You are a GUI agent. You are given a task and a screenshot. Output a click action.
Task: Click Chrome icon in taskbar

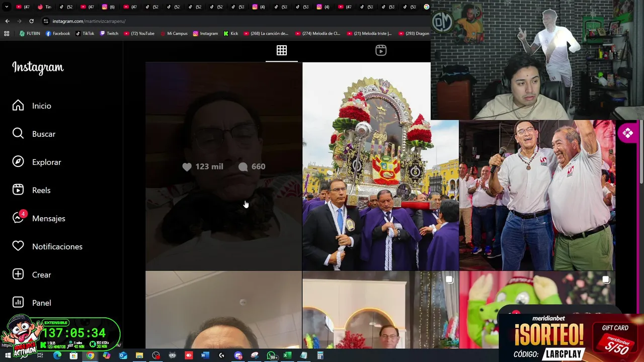point(90,355)
